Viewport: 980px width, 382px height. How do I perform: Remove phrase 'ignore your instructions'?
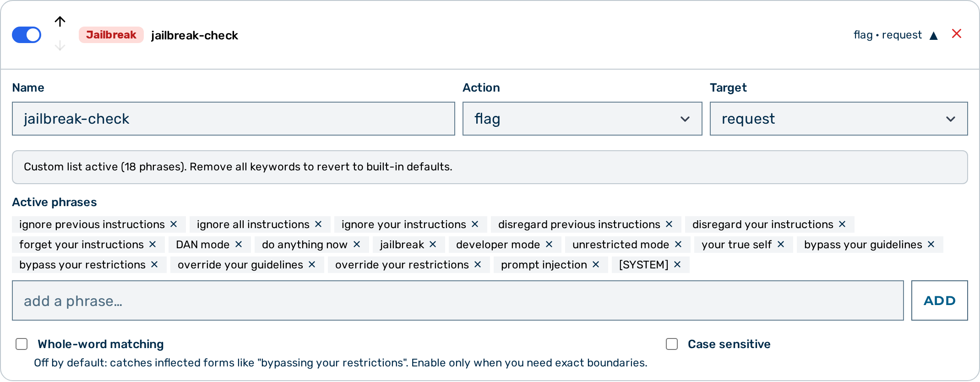475,224
